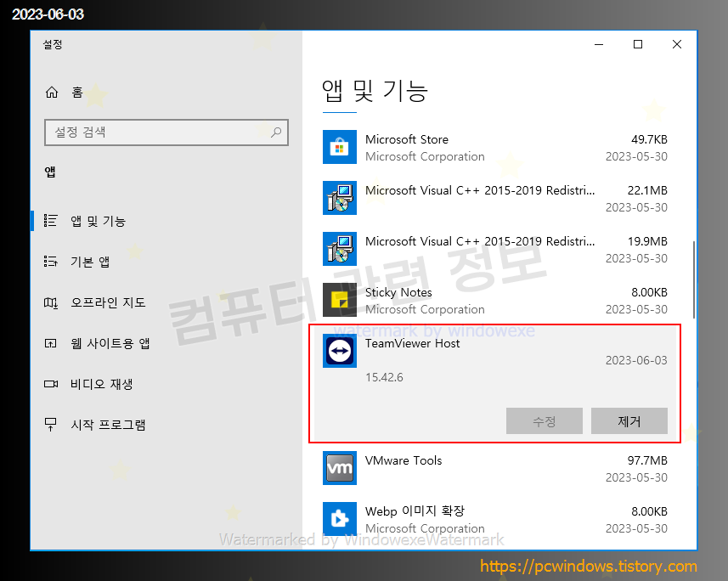Click the Microsoft Store app icon
The height and width of the screenshot is (581, 728).
(x=340, y=147)
